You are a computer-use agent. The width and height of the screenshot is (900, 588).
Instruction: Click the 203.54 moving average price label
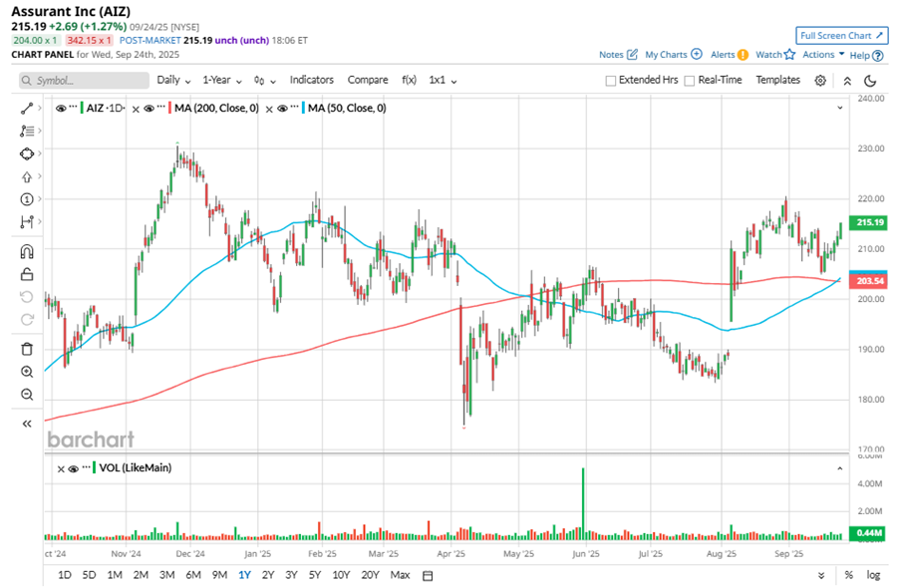869,281
